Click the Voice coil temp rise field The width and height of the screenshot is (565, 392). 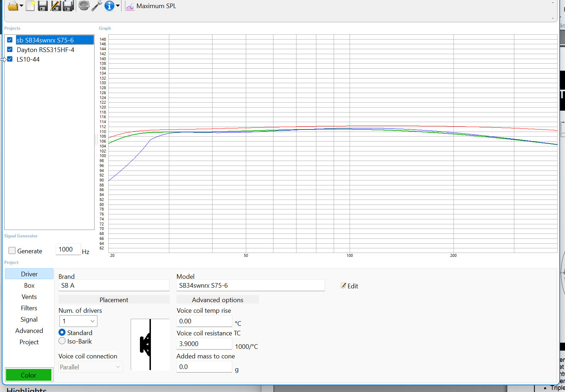point(204,321)
